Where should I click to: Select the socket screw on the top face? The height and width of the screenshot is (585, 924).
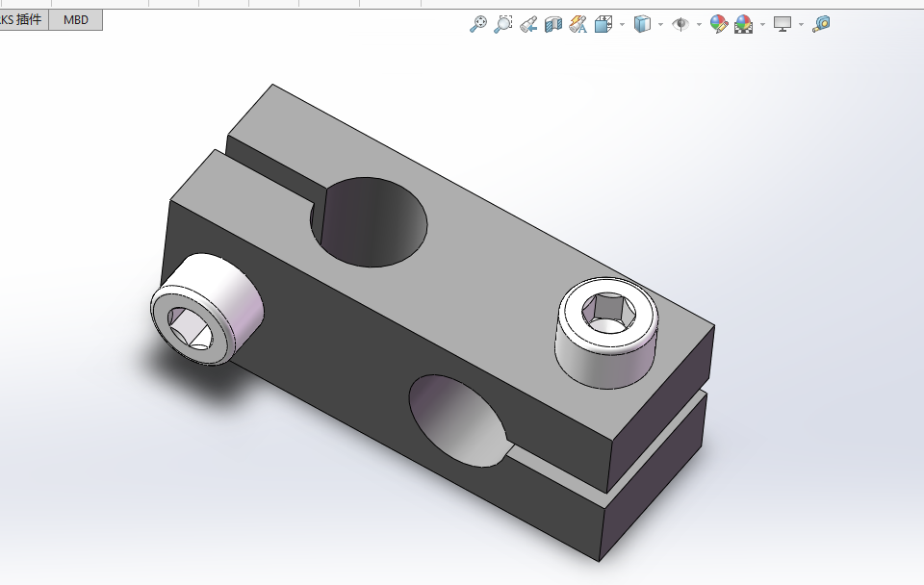[607, 333]
